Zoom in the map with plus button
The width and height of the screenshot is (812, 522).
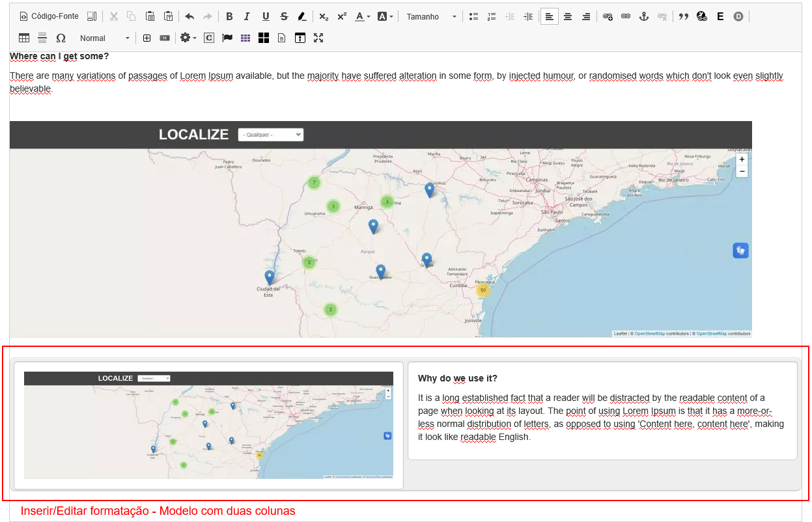(x=742, y=159)
